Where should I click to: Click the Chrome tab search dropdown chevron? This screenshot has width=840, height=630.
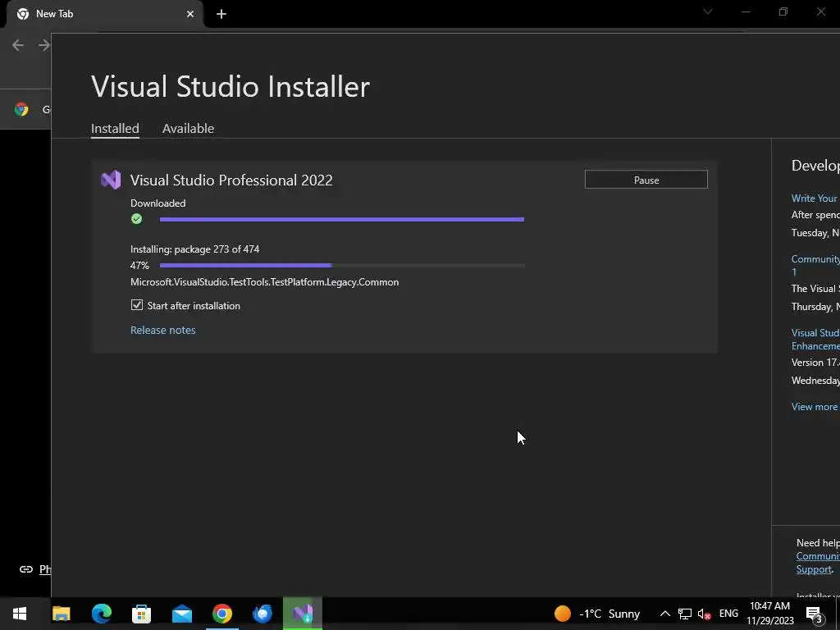point(708,11)
